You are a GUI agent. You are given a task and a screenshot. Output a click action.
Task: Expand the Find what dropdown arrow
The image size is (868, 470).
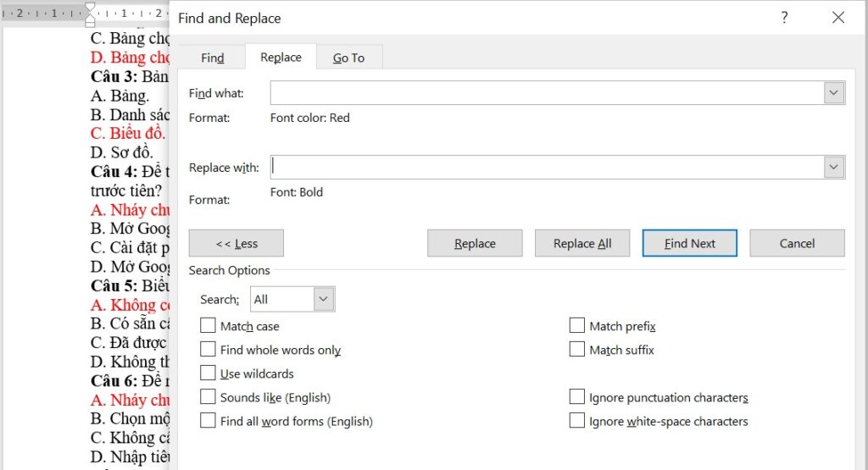(834, 93)
